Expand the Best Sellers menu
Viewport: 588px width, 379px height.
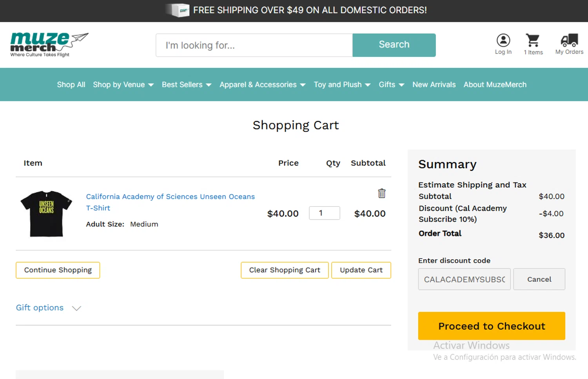point(186,85)
